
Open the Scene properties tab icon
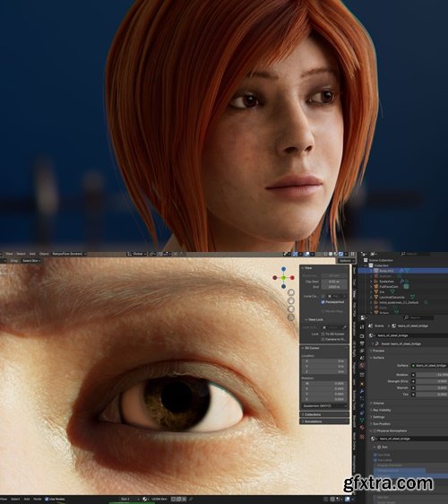tap(362, 358)
